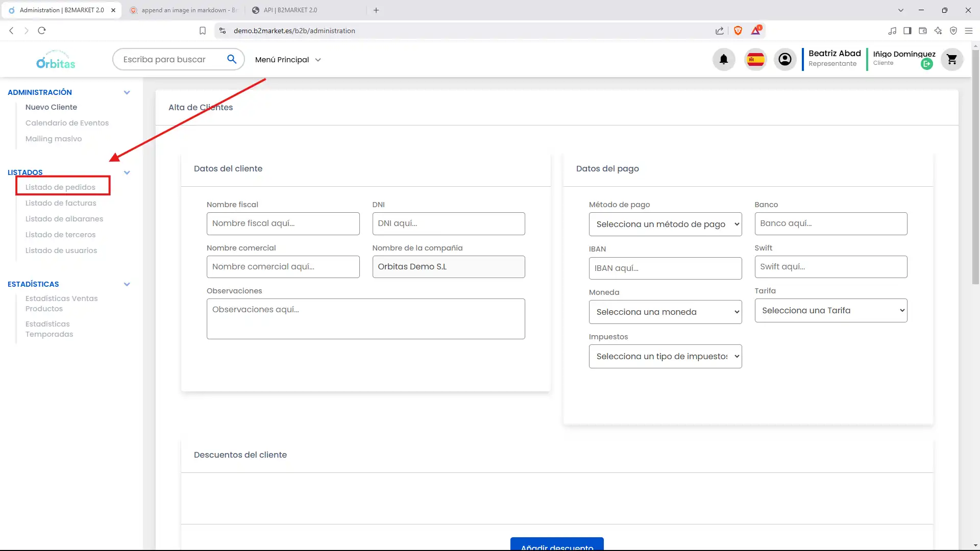Click the Brave shields lion icon
Screen dimensions: 980x551
click(738, 31)
